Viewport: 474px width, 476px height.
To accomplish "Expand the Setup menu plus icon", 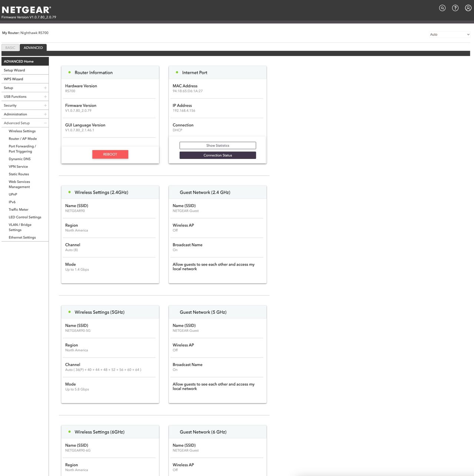I will point(45,88).
